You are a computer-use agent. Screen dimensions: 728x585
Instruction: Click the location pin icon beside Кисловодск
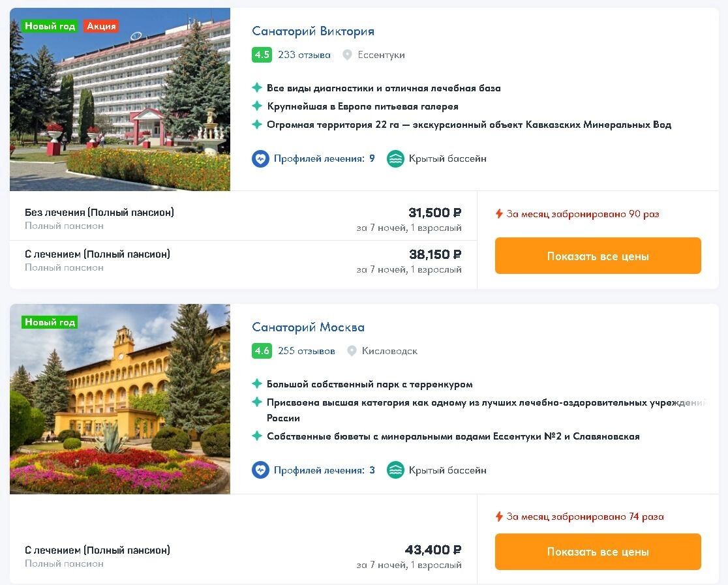(x=352, y=351)
